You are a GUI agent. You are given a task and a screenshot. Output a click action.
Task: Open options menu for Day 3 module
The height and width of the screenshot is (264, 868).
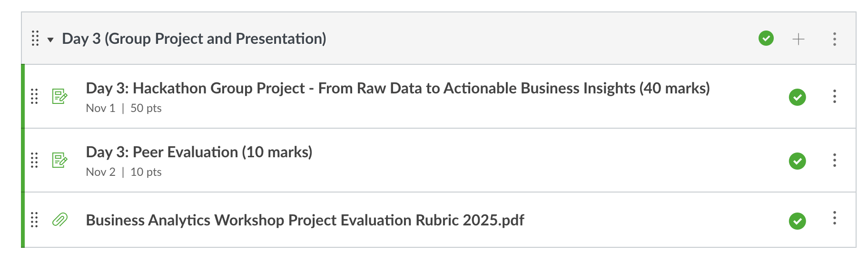coord(834,39)
